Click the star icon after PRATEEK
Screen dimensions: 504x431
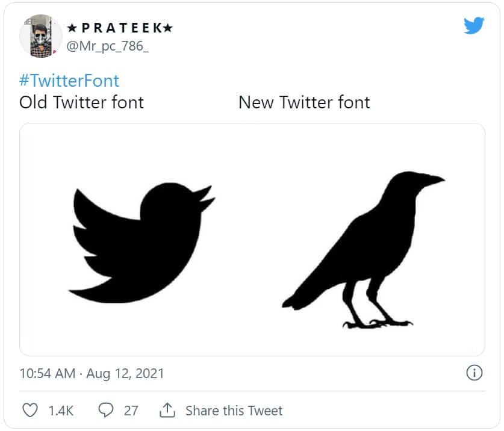pyautogui.click(x=169, y=28)
